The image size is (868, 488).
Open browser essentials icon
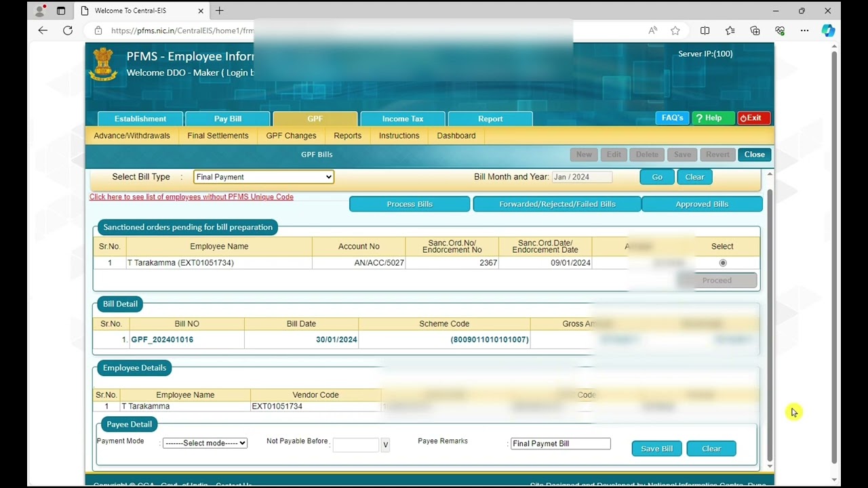point(780,30)
